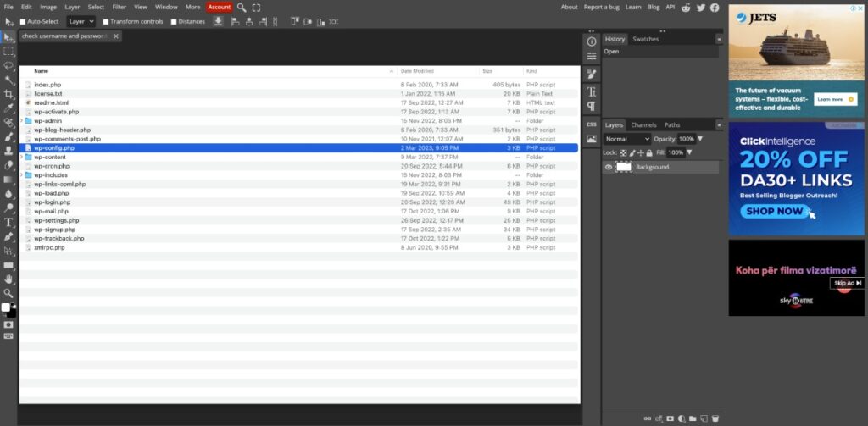Select the Pen tool
The width and height of the screenshot is (868, 426).
tap(8, 237)
